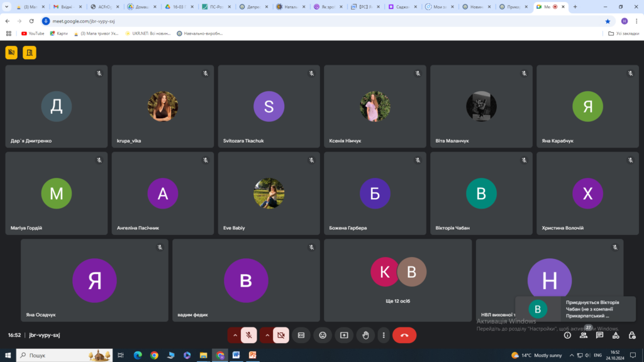Toggle closed captions button
This screenshot has height=362, width=644.
301,336
